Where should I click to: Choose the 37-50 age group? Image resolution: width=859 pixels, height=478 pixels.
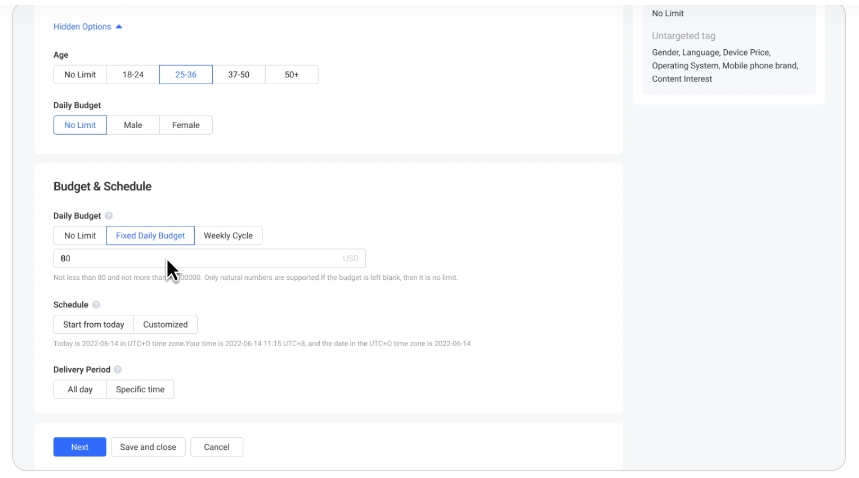(239, 75)
